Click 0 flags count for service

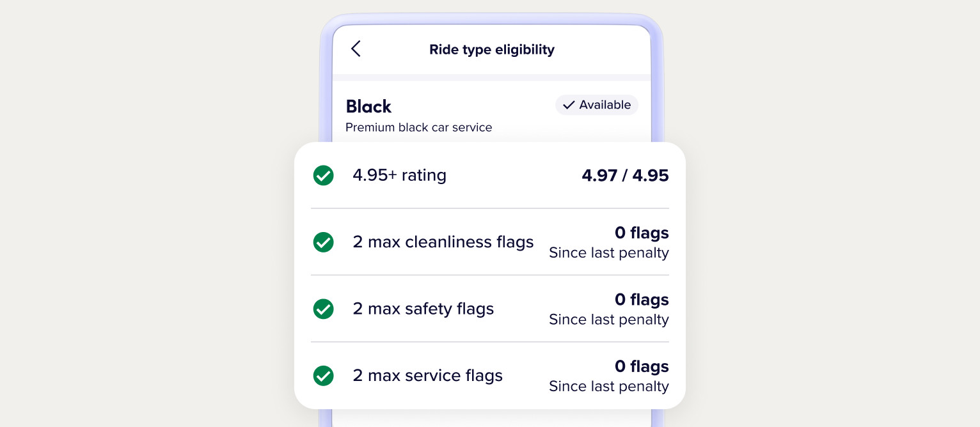point(642,366)
